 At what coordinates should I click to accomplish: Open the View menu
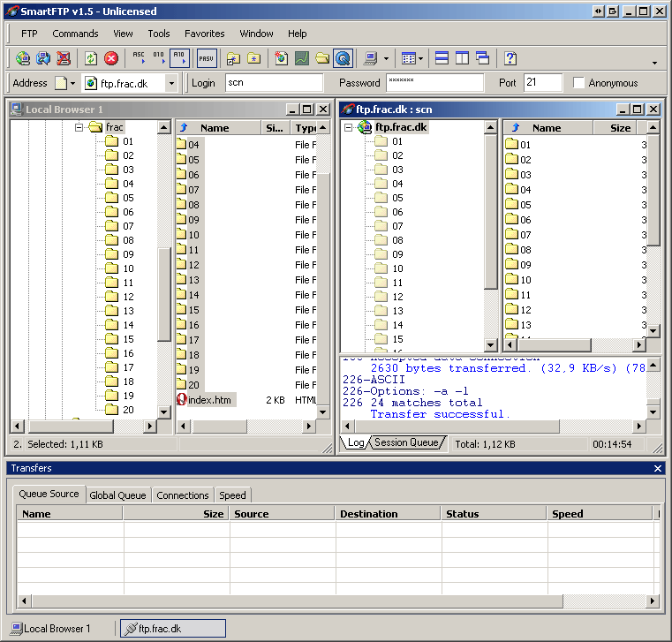123,34
